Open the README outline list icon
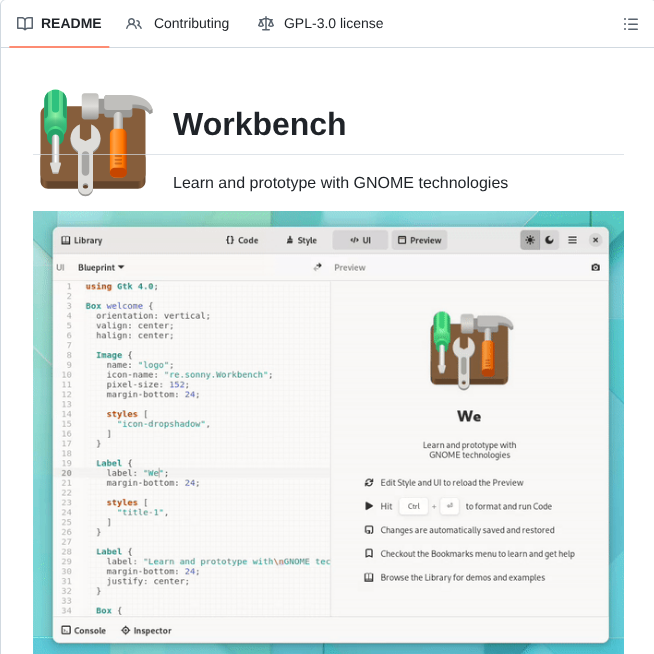 click(x=630, y=24)
